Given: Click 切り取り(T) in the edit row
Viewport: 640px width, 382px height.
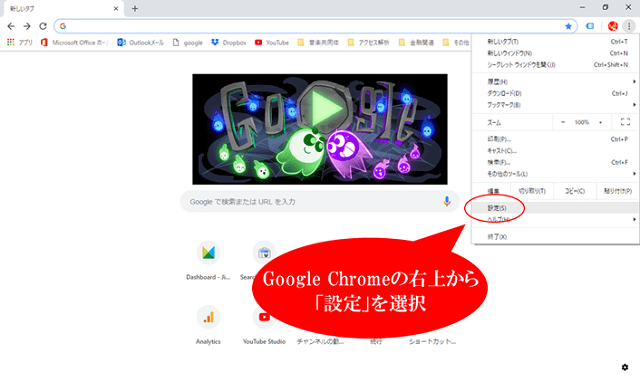Looking at the screenshot, I should pyautogui.click(x=532, y=191).
